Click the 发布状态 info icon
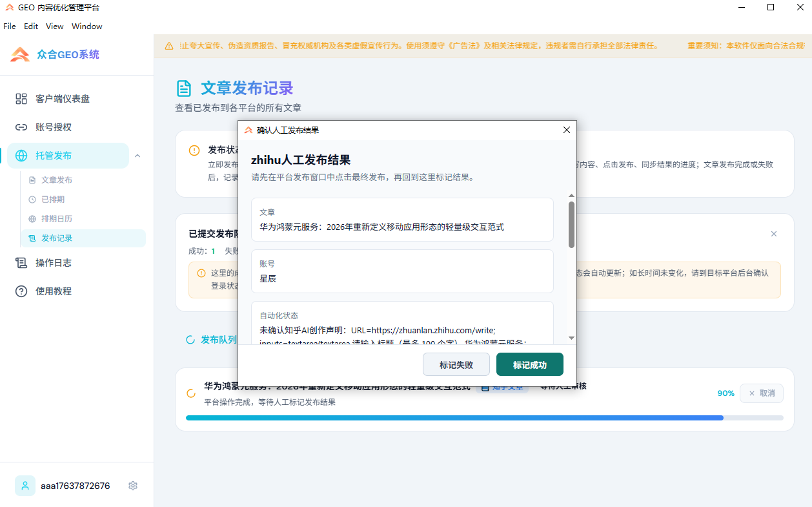812x507 pixels. click(x=194, y=150)
